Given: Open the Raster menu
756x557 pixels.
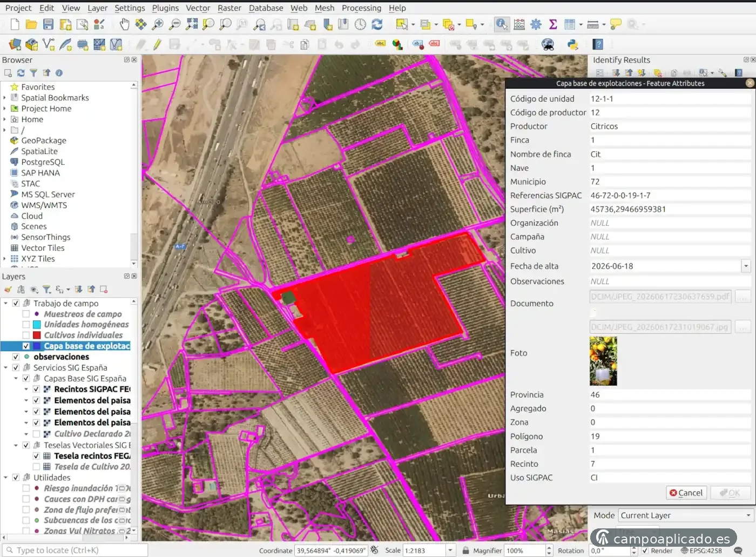Looking at the screenshot, I should point(230,8).
